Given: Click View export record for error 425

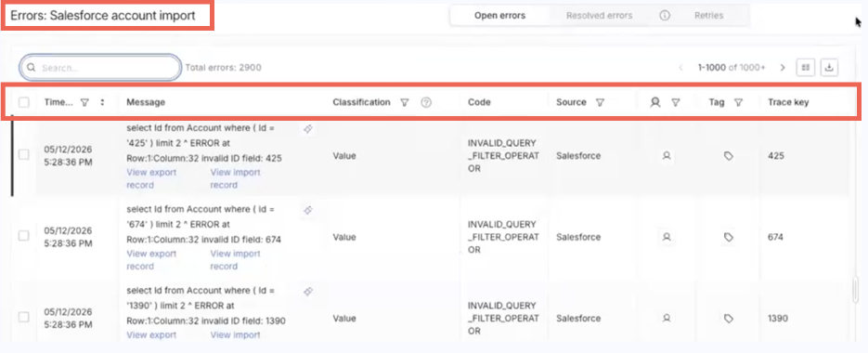Looking at the screenshot, I should click(151, 178).
